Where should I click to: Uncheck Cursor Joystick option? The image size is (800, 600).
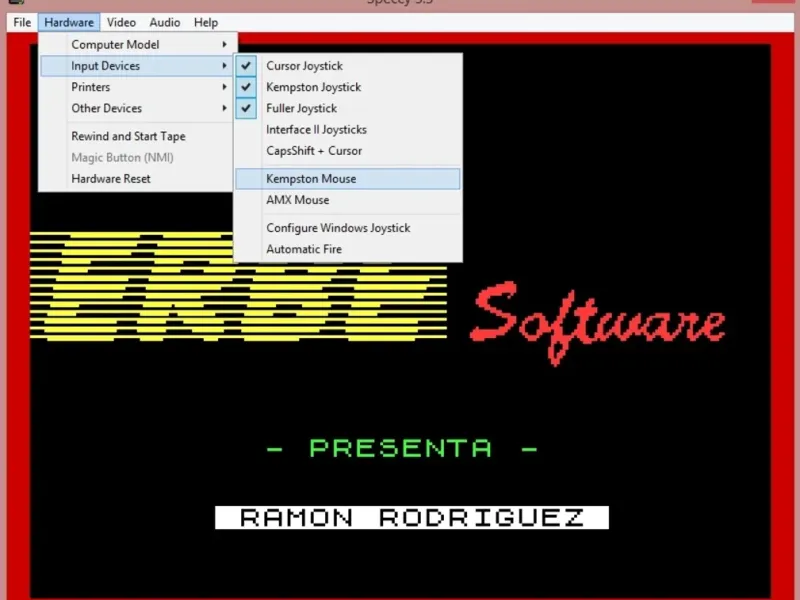point(348,66)
